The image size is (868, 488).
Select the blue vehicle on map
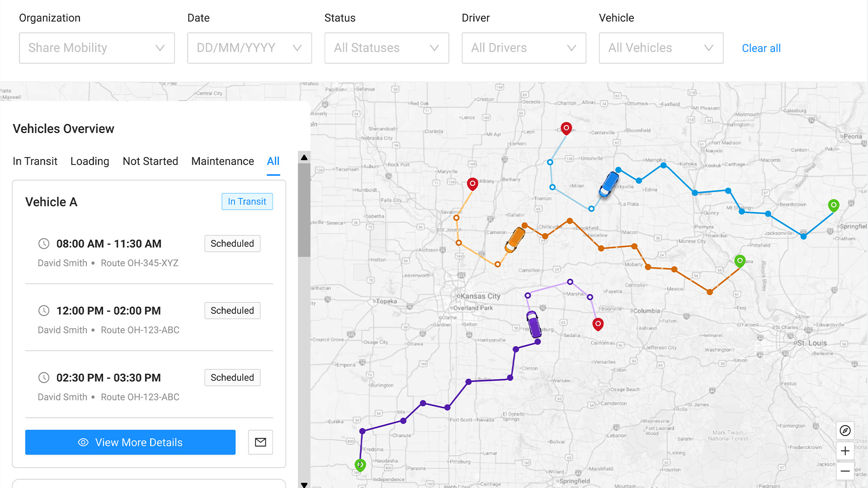point(609,184)
